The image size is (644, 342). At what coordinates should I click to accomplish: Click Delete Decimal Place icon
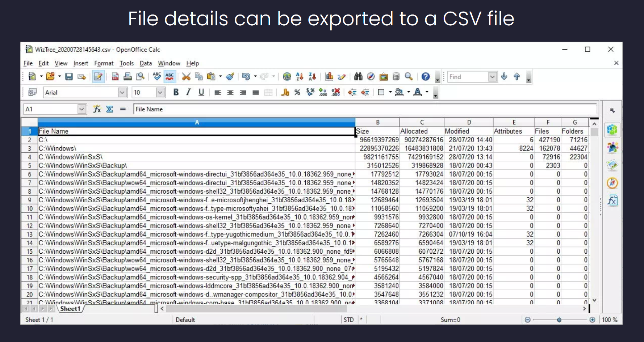pyautogui.click(x=336, y=92)
